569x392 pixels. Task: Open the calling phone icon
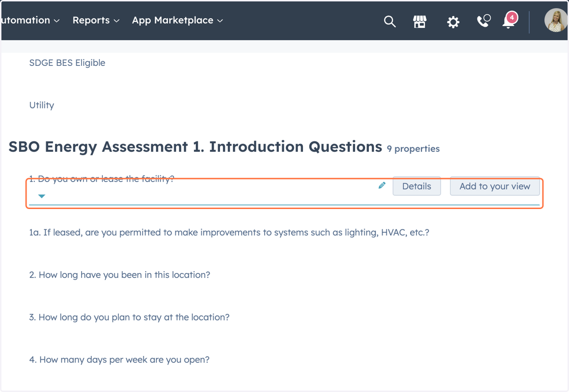click(484, 21)
